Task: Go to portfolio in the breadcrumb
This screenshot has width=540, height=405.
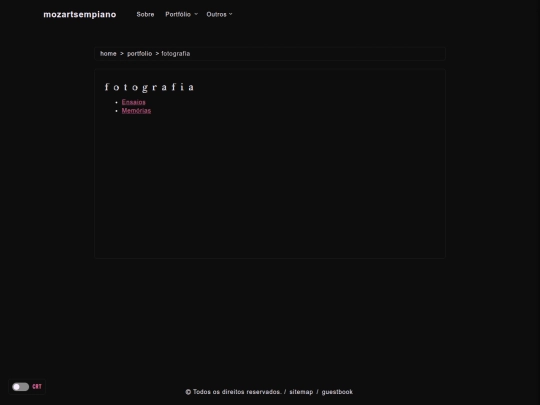Action: point(139,54)
